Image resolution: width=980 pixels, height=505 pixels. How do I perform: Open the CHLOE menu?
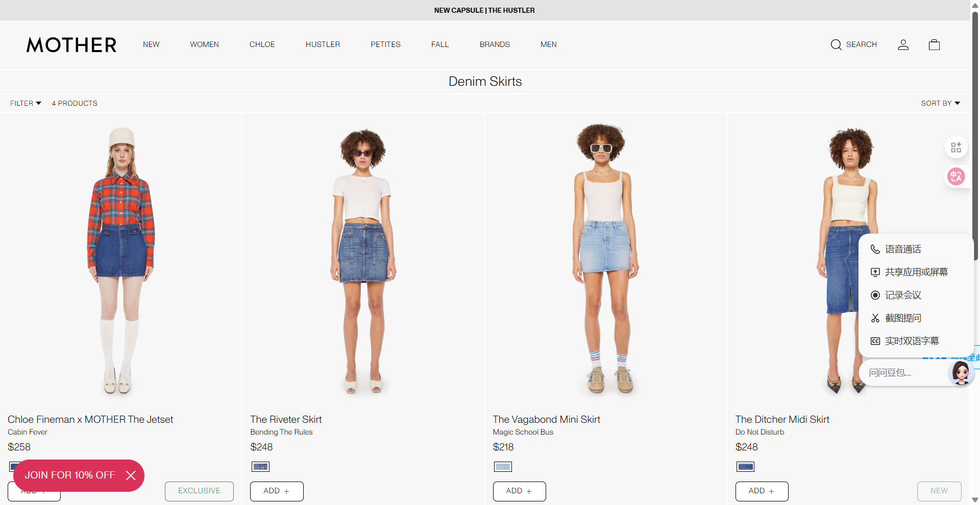262,44
